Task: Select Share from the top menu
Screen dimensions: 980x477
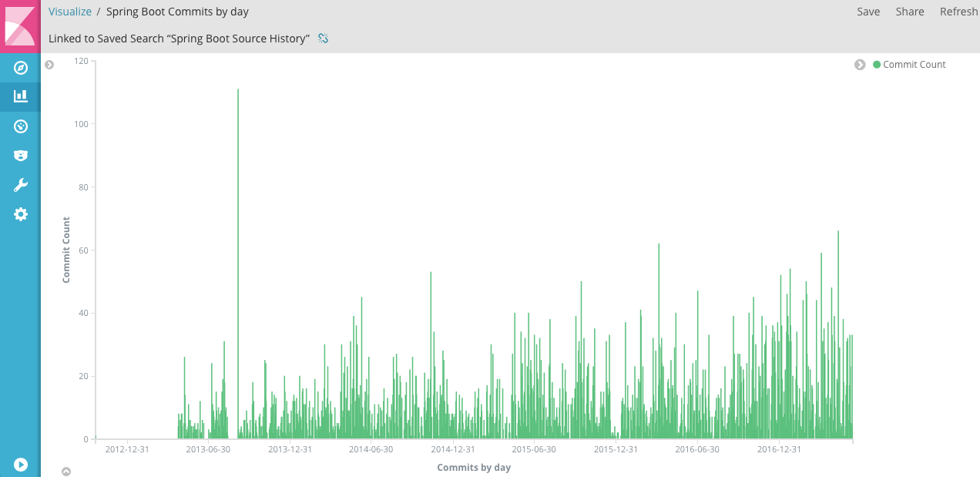Action: point(909,12)
